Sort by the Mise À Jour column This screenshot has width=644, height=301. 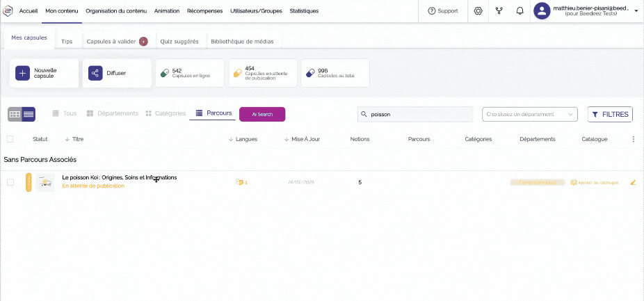pos(303,139)
